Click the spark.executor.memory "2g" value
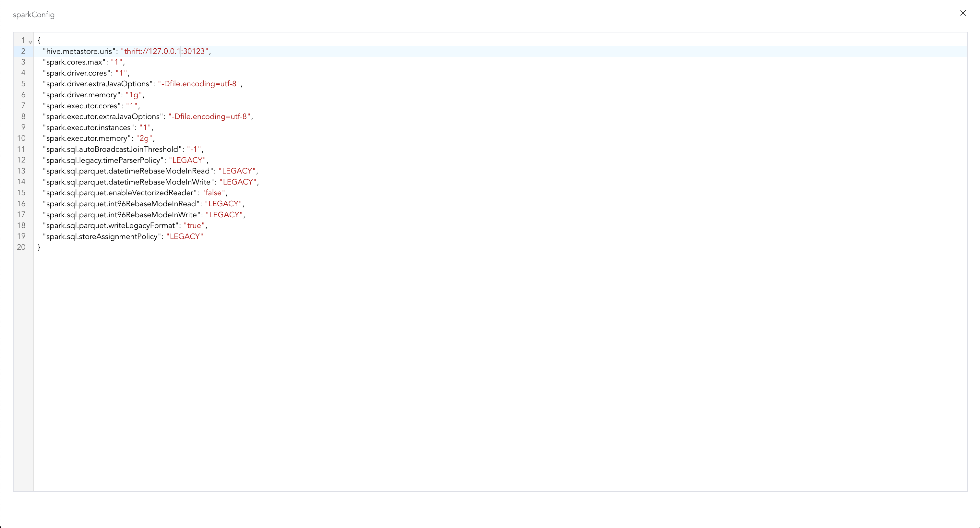This screenshot has height=528, width=980. tap(144, 138)
